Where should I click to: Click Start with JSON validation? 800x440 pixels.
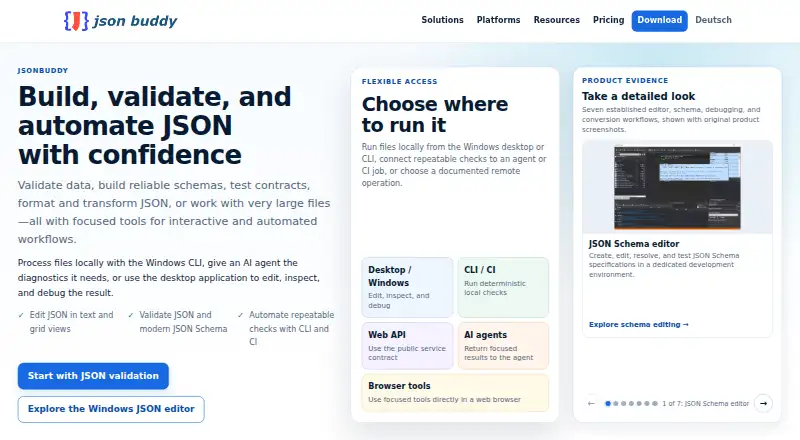coord(93,376)
